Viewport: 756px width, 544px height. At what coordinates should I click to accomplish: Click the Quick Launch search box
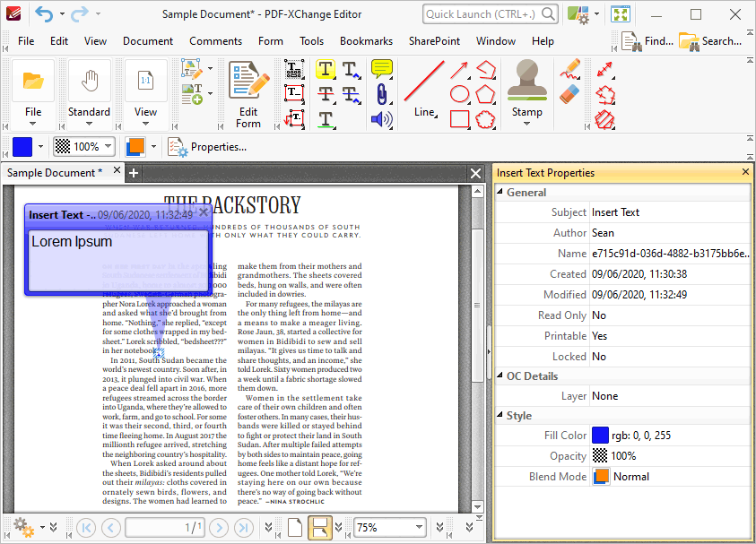pyautogui.click(x=490, y=14)
